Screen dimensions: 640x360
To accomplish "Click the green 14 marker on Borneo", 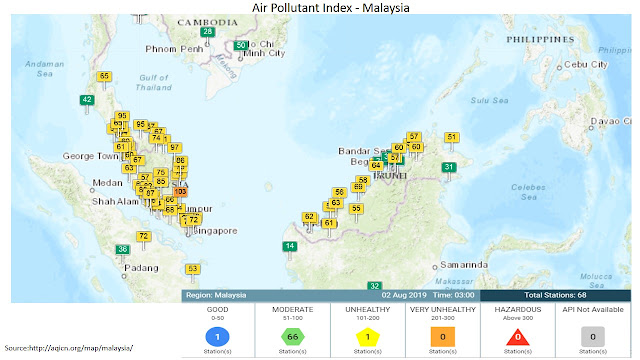I will tap(290, 246).
